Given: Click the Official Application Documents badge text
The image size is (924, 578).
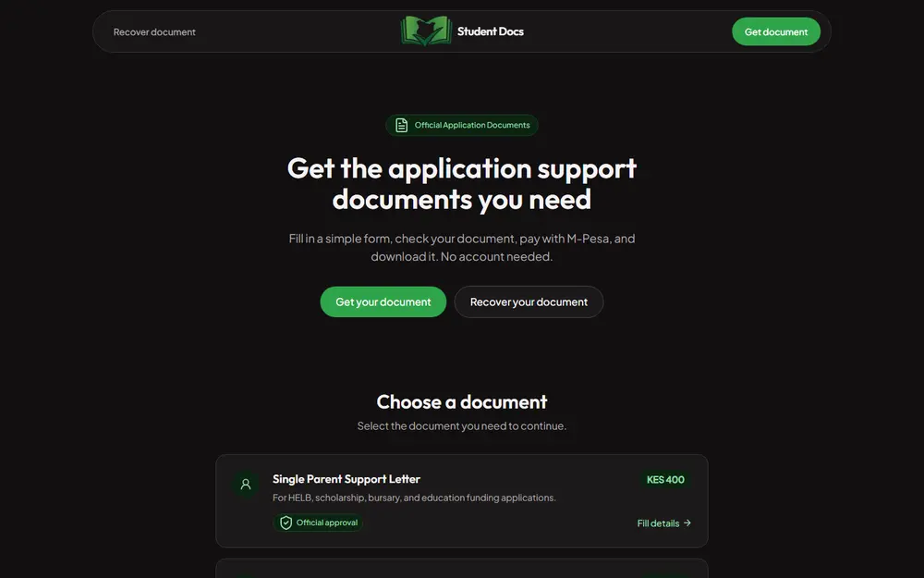Looking at the screenshot, I should click(x=472, y=125).
